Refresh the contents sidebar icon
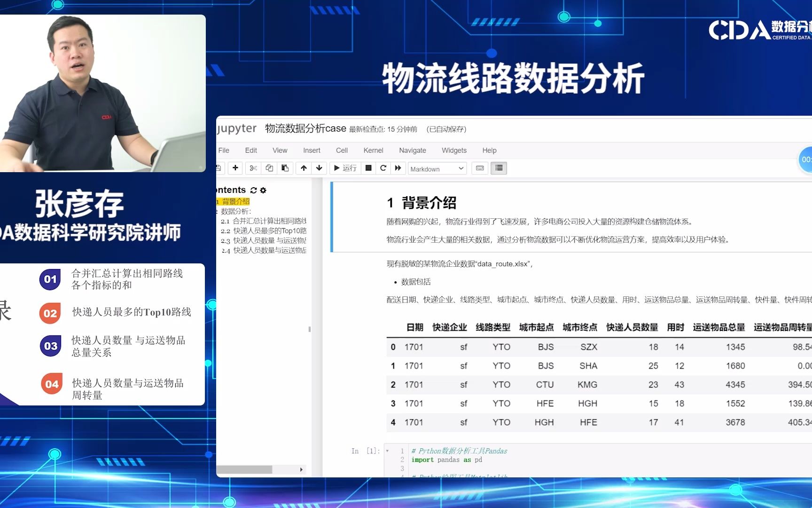This screenshot has width=812, height=508. pos(254,190)
